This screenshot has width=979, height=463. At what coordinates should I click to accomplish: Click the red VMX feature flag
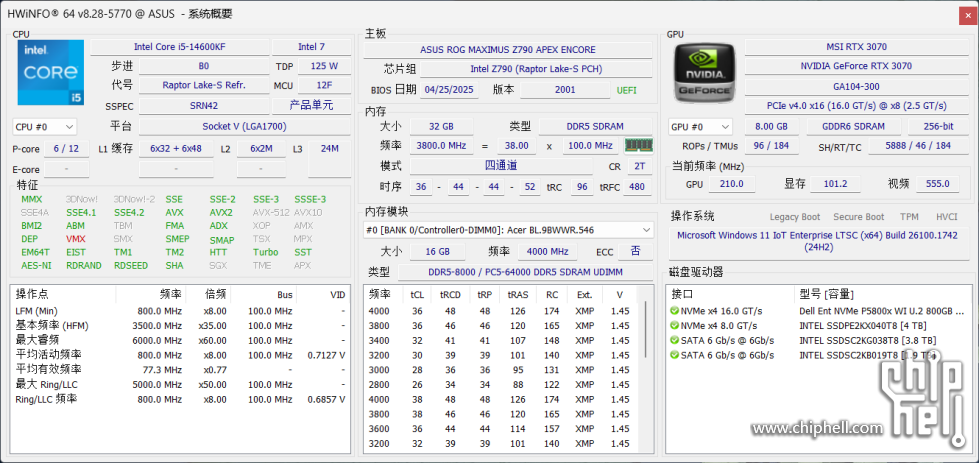76,239
